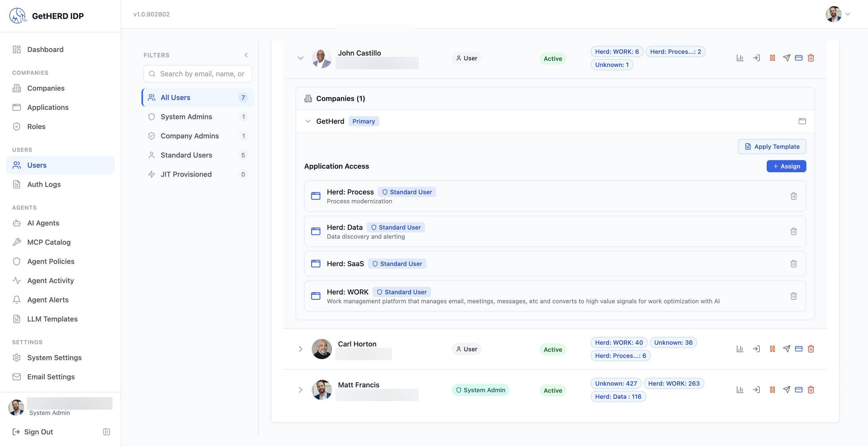Remove Herd: SaaS application access
Viewport: 868px width, 447px height.
(793, 264)
